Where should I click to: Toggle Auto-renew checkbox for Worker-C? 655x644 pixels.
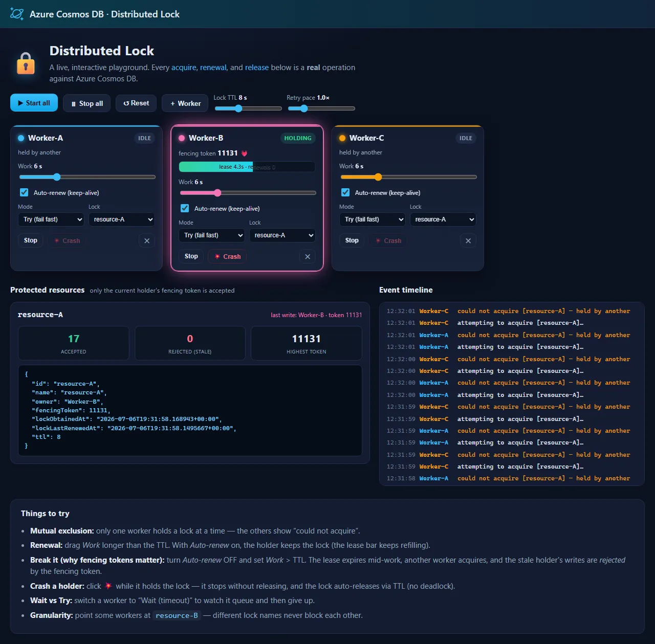pyautogui.click(x=345, y=192)
